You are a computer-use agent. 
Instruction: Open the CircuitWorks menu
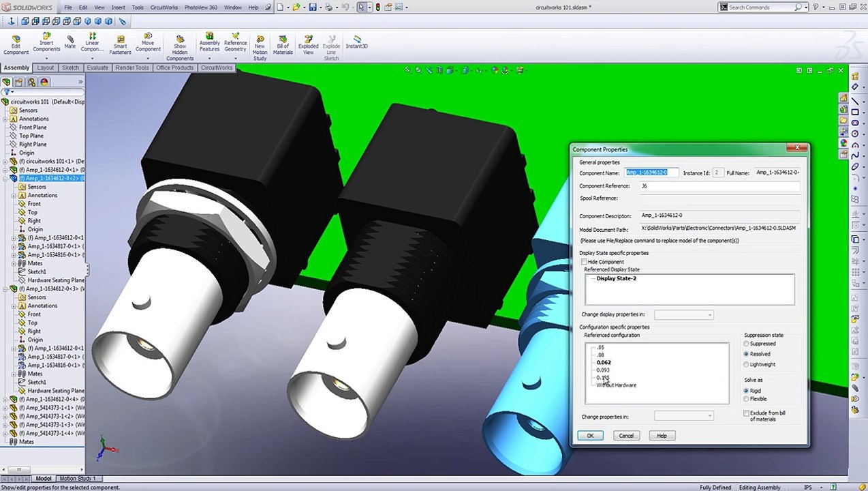164,7
